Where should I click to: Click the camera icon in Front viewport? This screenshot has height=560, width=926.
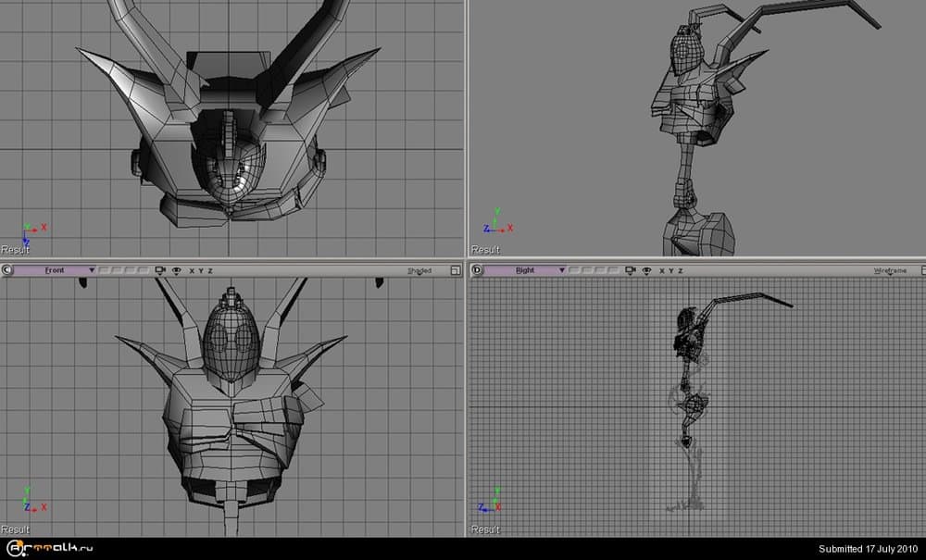click(x=161, y=270)
